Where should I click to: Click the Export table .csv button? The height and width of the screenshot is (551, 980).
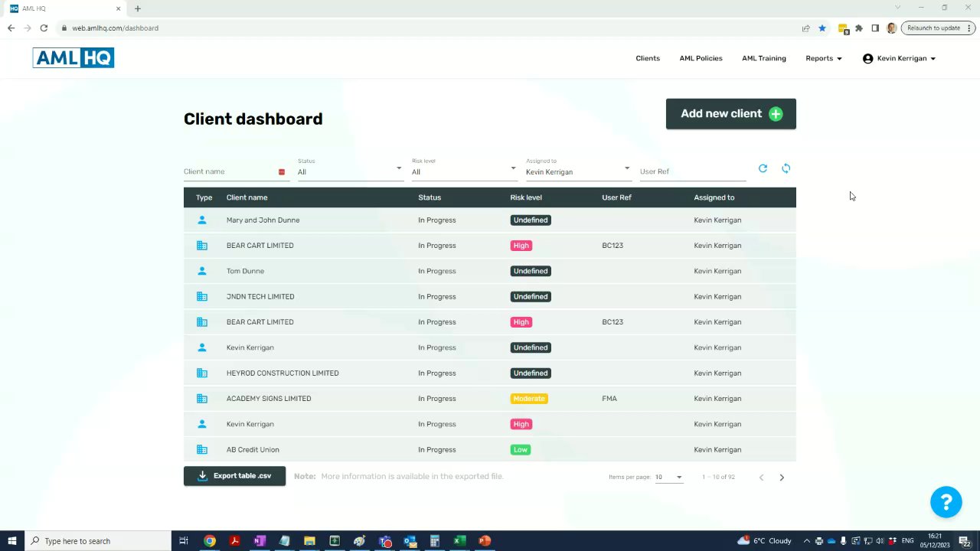point(234,476)
